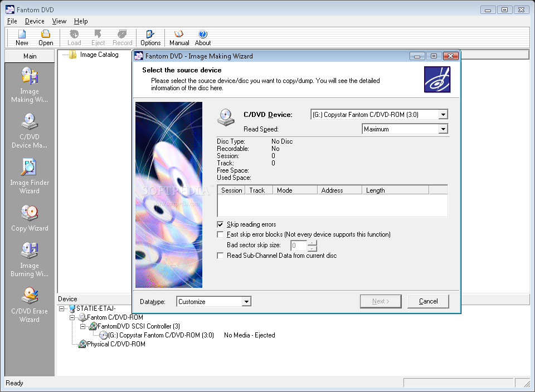Click the Length column header
This screenshot has width=535, height=392.
396,190
